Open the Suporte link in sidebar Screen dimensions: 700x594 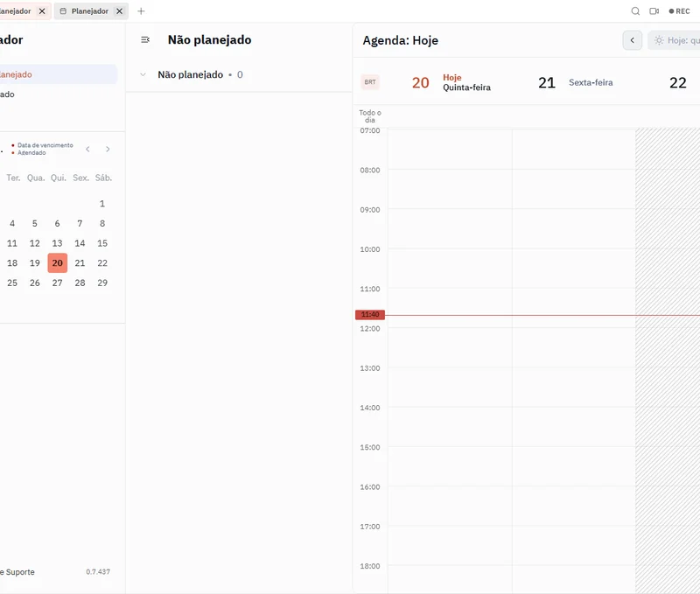pyautogui.click(x=17, y=571)
